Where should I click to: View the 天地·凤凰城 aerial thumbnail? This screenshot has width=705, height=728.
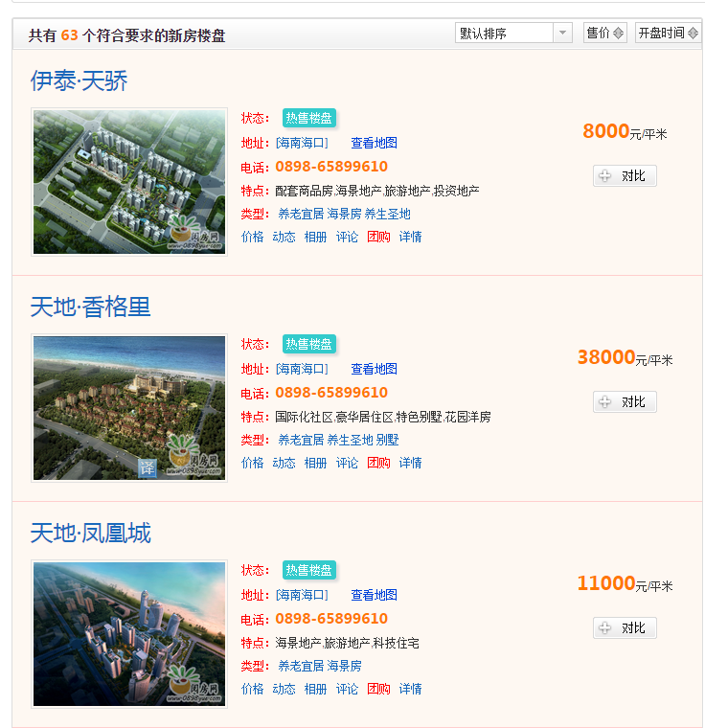coord(129,634)
